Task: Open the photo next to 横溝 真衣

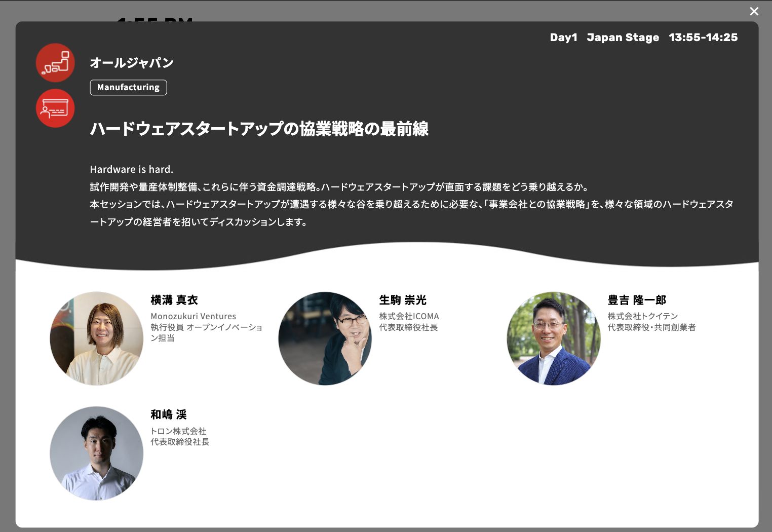Action: [97, 338]
